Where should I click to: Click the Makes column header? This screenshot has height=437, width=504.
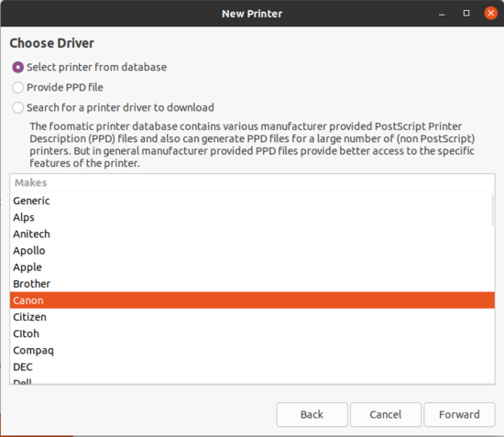coord(252,183)
